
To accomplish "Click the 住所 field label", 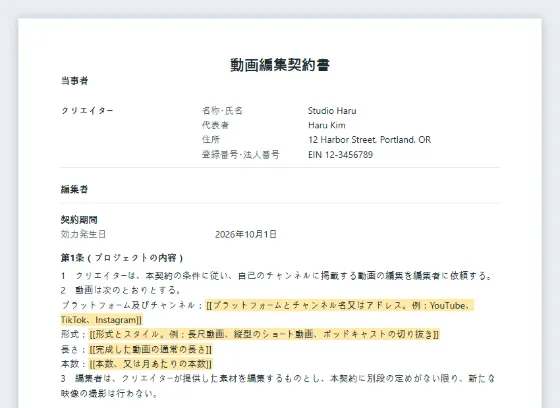I will [211, 140].
